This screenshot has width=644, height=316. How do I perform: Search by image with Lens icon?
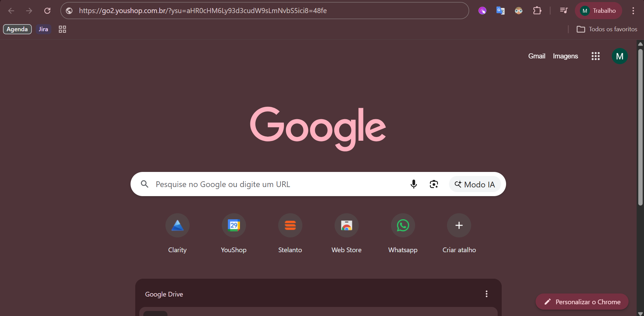tap(434, 184)
